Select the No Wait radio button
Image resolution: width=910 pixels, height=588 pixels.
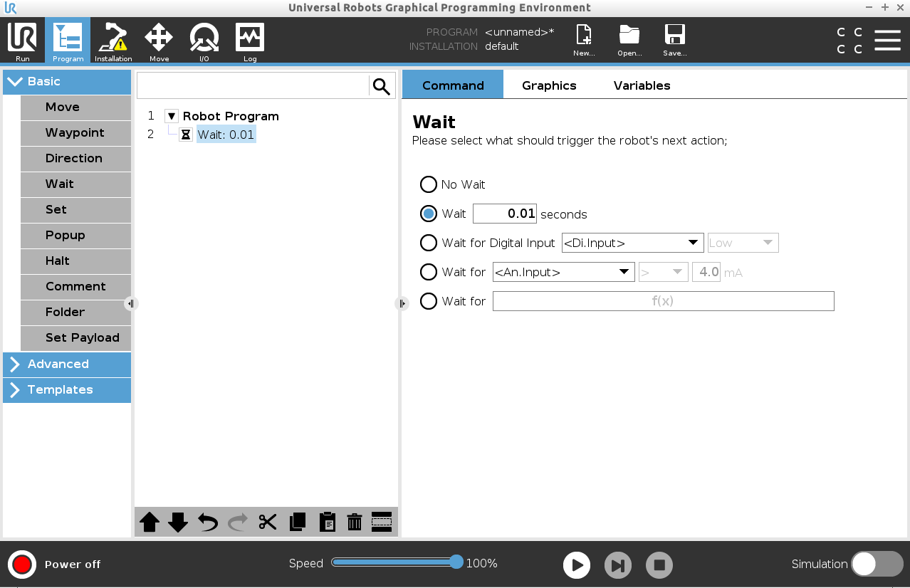click(428, 184)
